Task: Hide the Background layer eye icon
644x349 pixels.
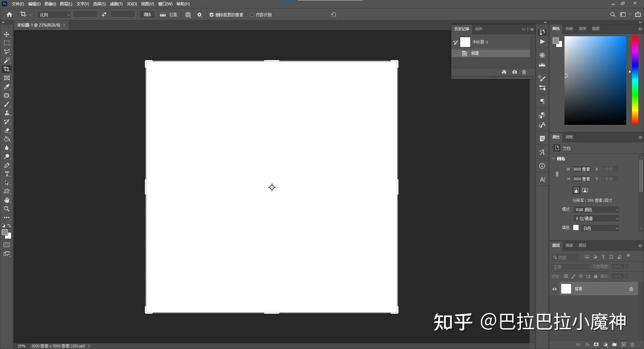Action: pyautogui.click(x=554, y=289)
